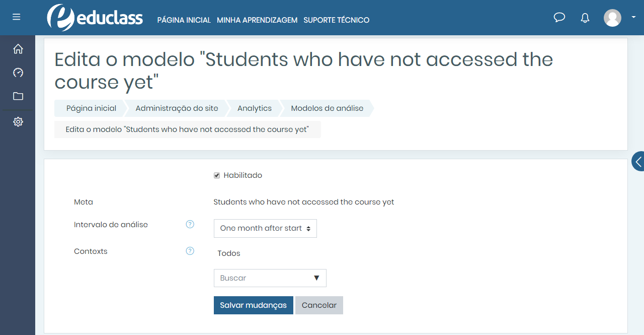Follow the Analytics breadcrumb link
644x335 pixels.
(254, 108)
